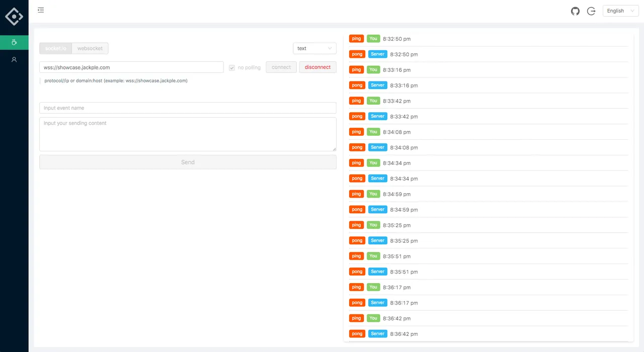Click the disconnect button

coord(318,67)
